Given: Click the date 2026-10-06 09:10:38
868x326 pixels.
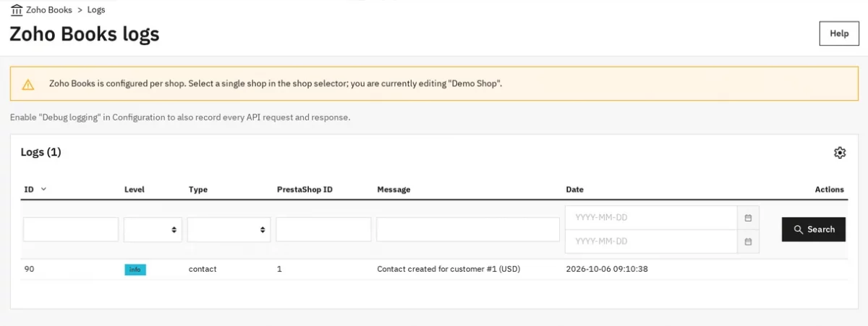Looking at the screenshot, I should coord(607,269).
